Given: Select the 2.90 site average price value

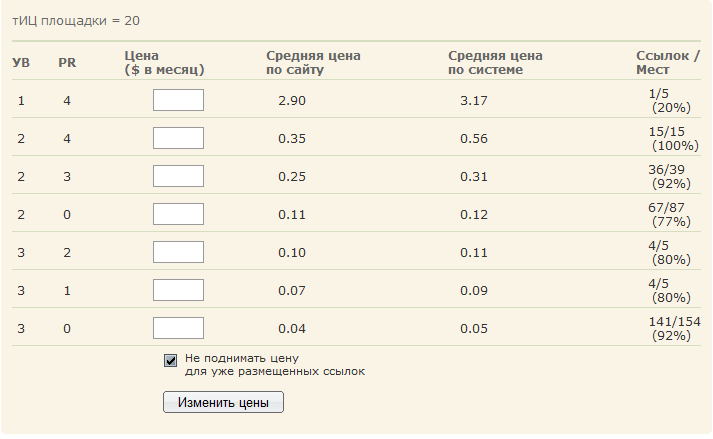Looking at the screenshot, I should (x=292, y=101).
